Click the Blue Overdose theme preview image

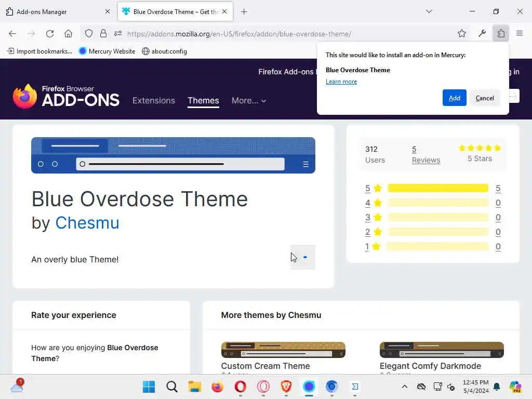173,155
